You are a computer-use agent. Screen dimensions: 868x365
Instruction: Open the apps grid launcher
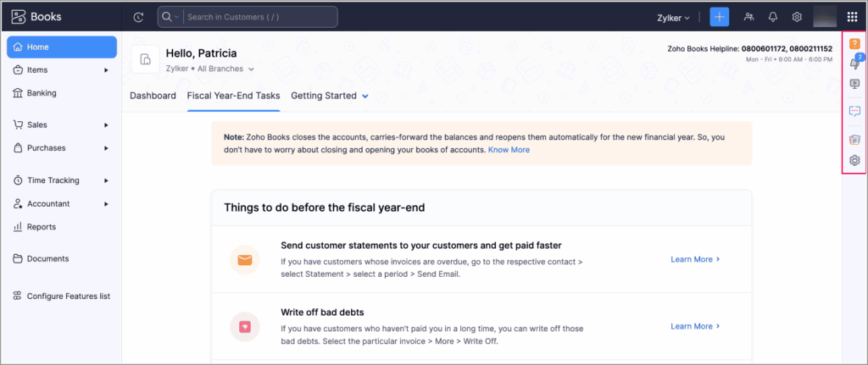tap(853, 17)
